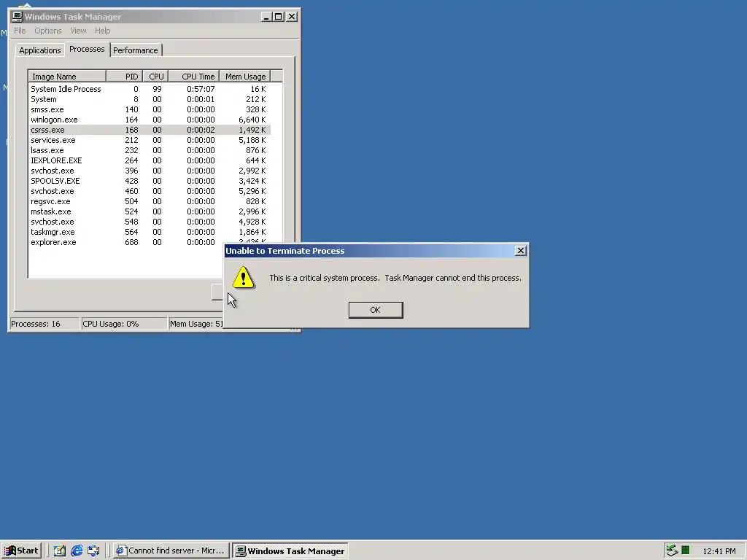Image resolution: width=747 pixels, height=560 pixels.
Task: Select the explorer.exe process
Action: [x=126, y=242]
